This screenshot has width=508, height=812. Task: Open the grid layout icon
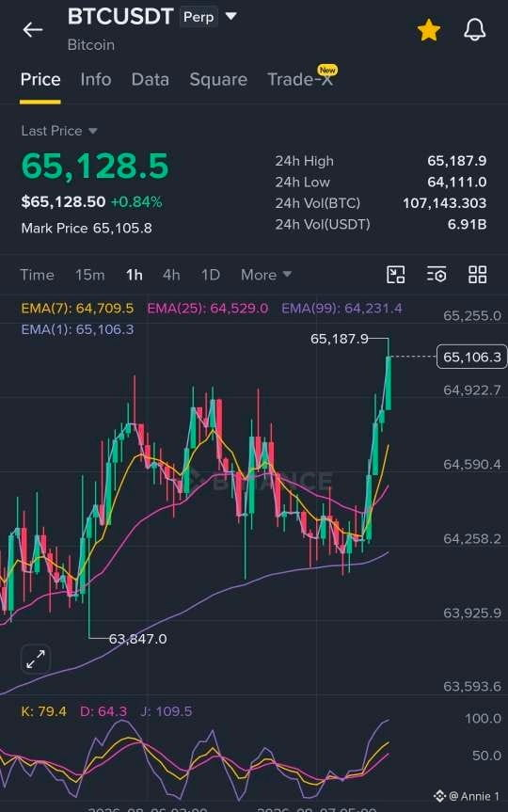coord(478,275)
